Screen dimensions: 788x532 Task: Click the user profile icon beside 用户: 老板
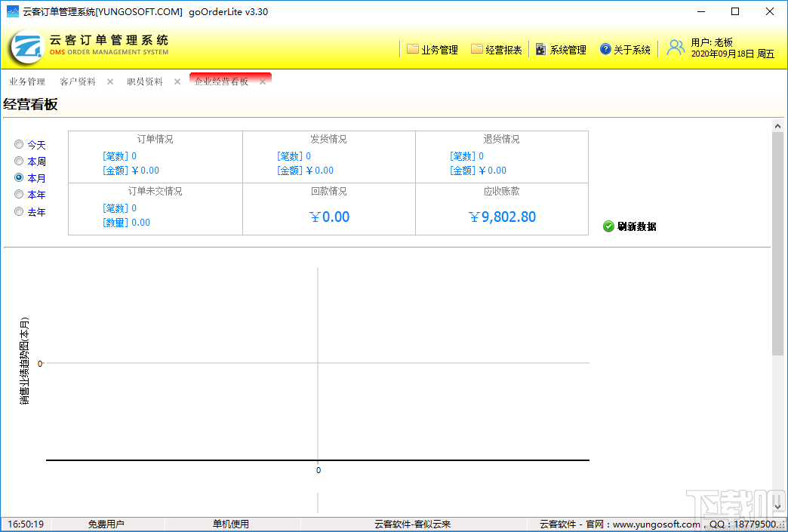coord(674,47)
